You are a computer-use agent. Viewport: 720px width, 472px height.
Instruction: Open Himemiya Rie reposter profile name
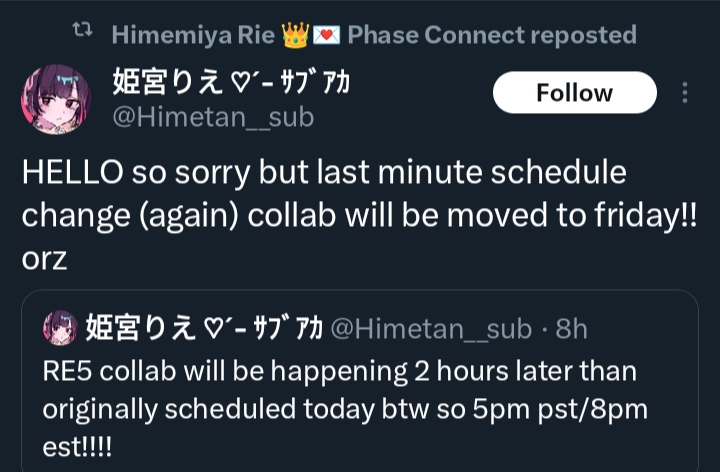(x=193, y=35)
